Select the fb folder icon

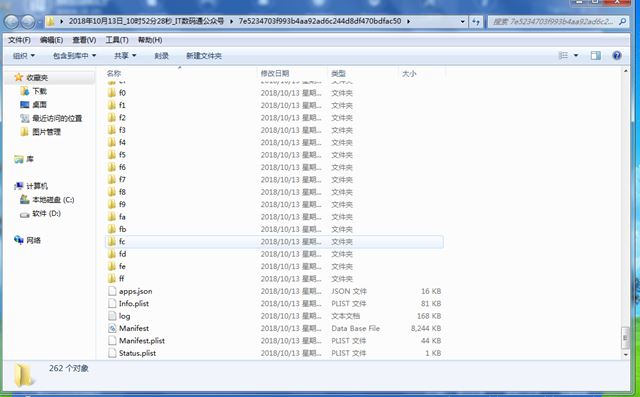pos(111,229)
